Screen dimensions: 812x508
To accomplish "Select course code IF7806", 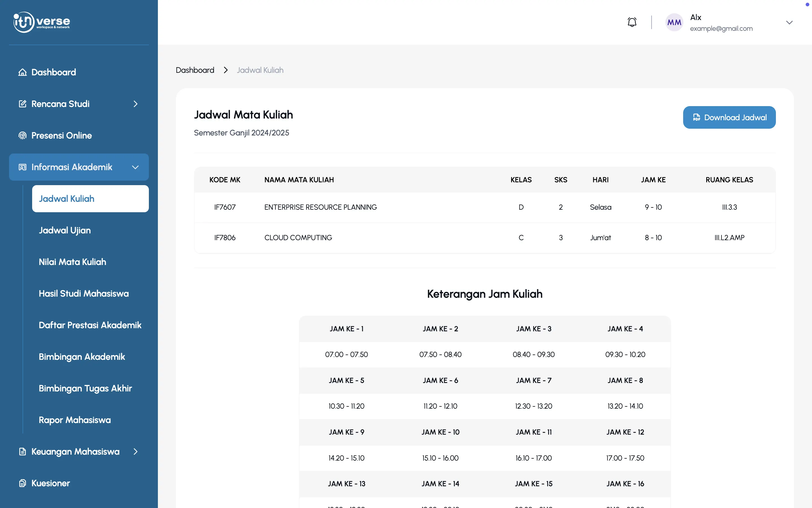I will [x=225, y=238].
